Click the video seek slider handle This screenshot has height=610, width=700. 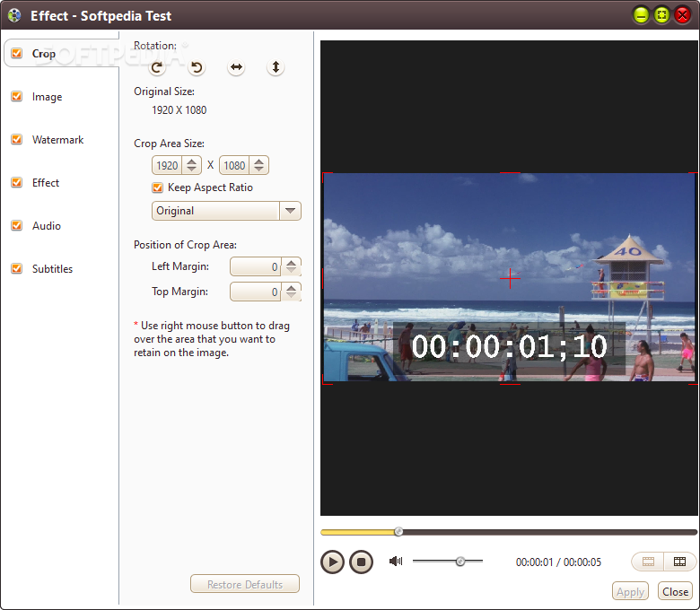[398, 531]
